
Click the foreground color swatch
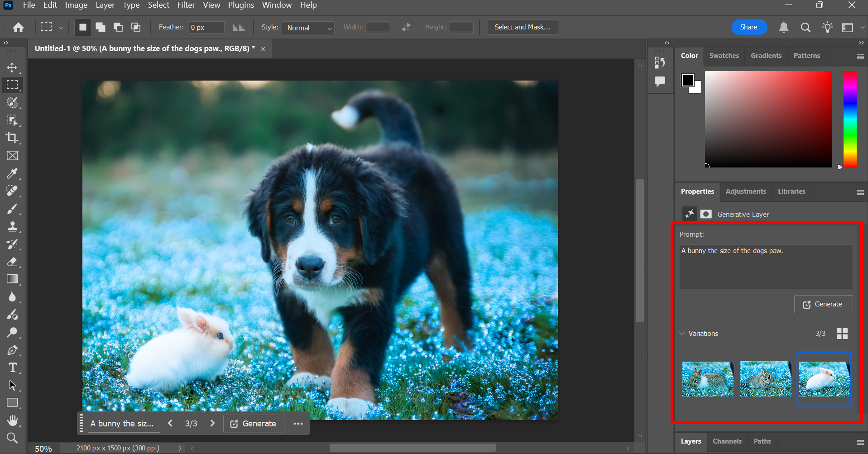coord(687,80)
